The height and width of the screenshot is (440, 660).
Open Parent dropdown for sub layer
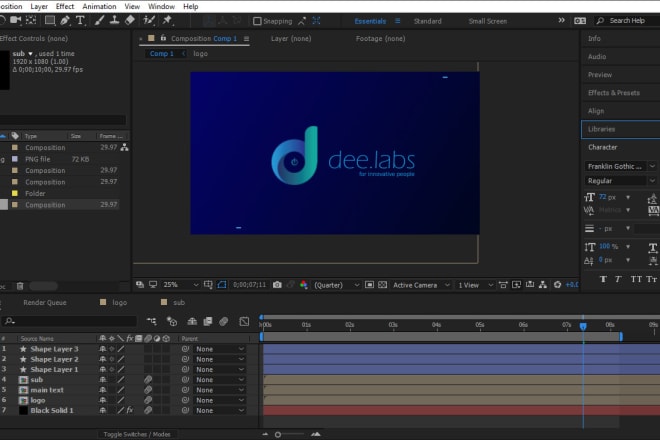pyautogui.click(x=220, y=380)
